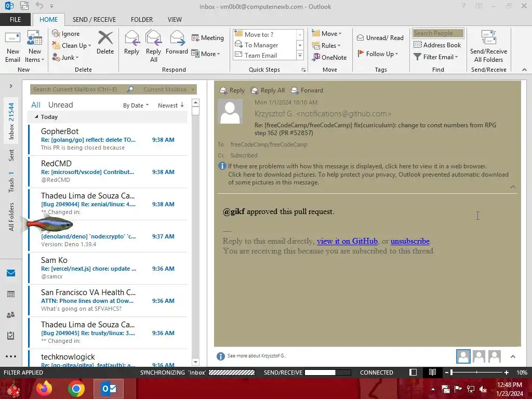Click the Search Current Mailbox field
This screenshot has width=532, height=399.
(78, 89)
